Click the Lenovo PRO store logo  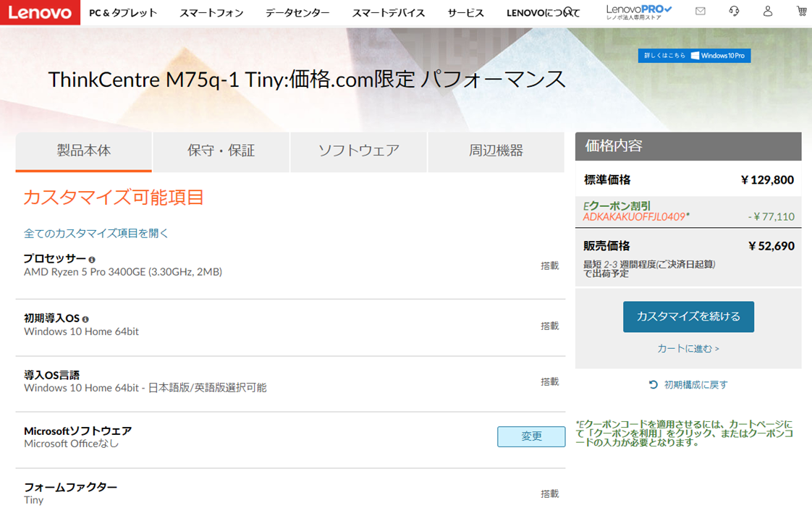638,12
